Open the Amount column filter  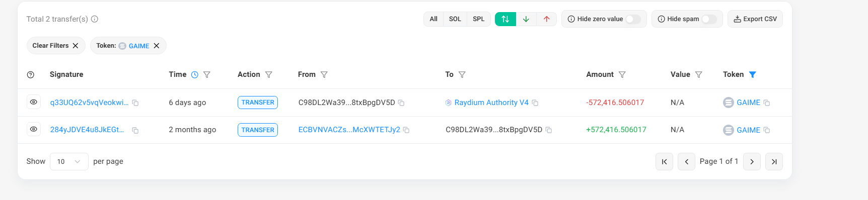point(622,74)
